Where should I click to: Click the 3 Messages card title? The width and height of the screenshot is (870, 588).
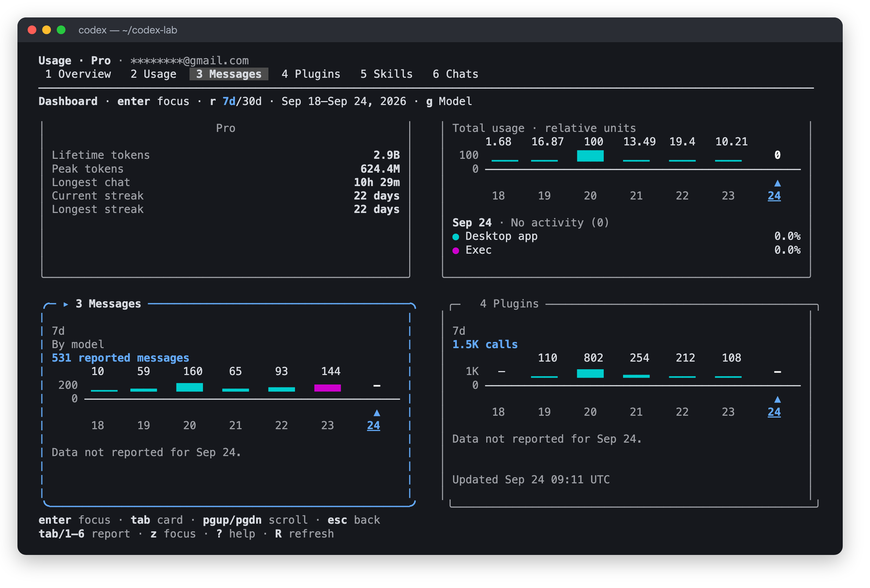[108, 304]
